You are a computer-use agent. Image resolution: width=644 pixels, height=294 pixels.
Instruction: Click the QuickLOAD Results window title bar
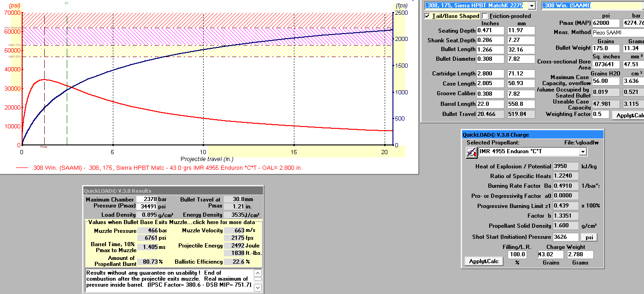coord(173,190)
